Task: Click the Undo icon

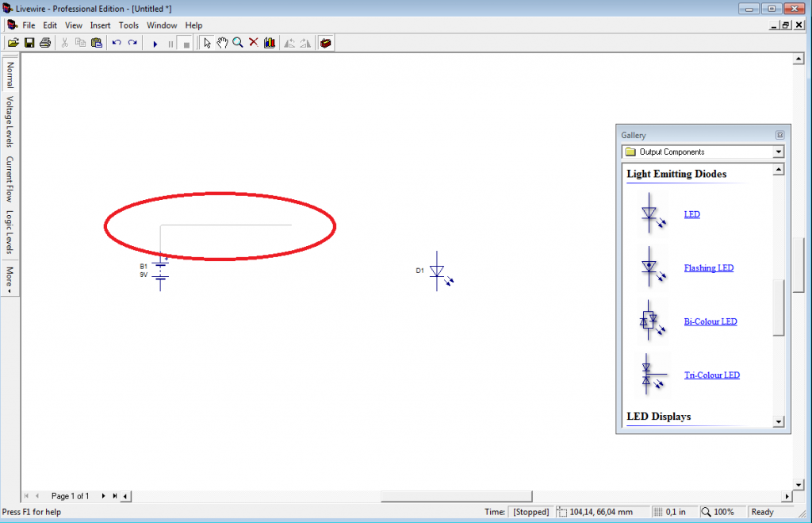Action: pyautogui.click(x=116, y=42)
